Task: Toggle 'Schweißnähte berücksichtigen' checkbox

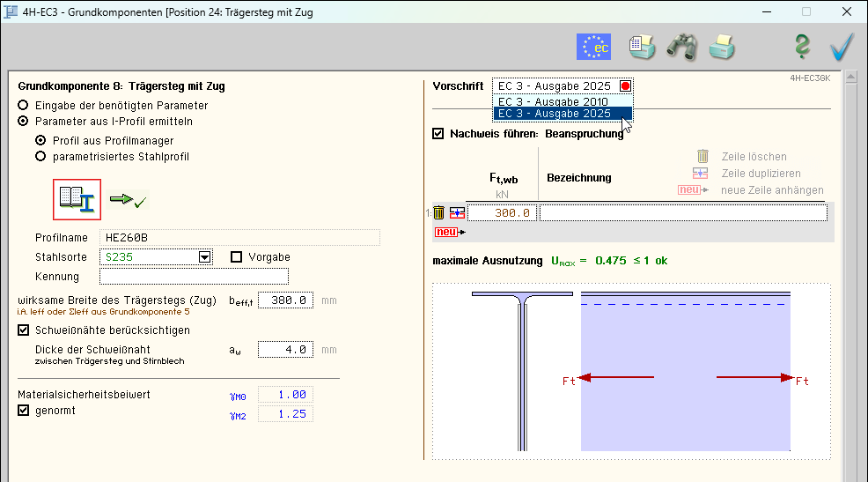Action: (24, 330)
